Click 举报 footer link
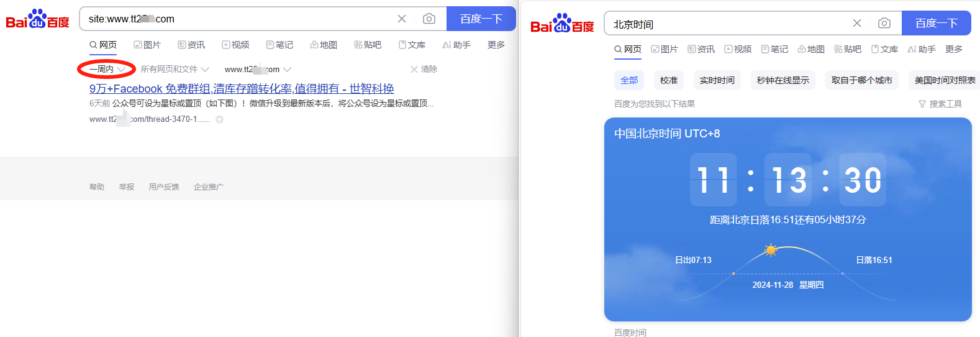This screenshot has width=980, height=337. (127, 187)
